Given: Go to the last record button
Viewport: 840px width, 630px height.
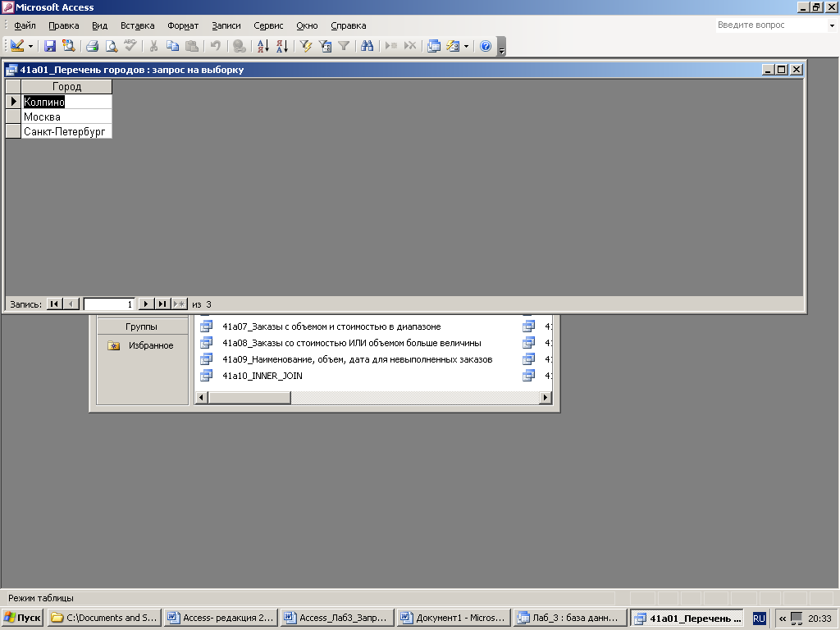Looking at the screenshot, I should pyautogui.click(x=162, y=304).
